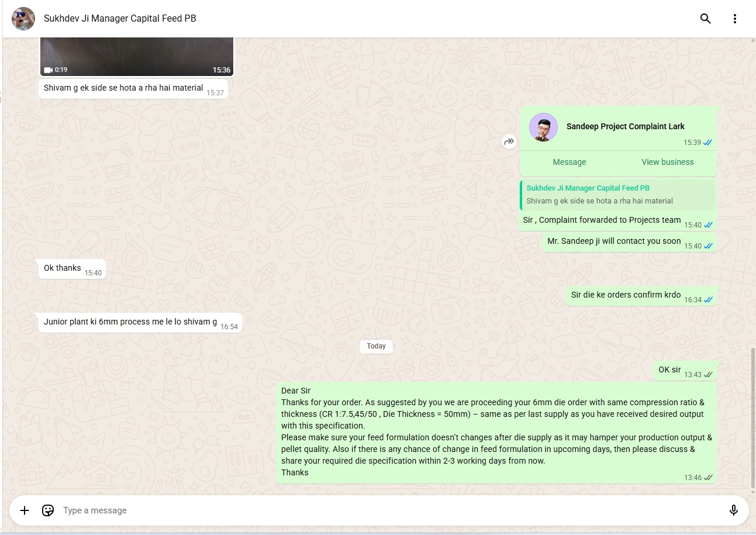Screen dimensions: 756x535
Task: Click the chat title Sukhdev Ji Manager
Action: pos(120,19)
